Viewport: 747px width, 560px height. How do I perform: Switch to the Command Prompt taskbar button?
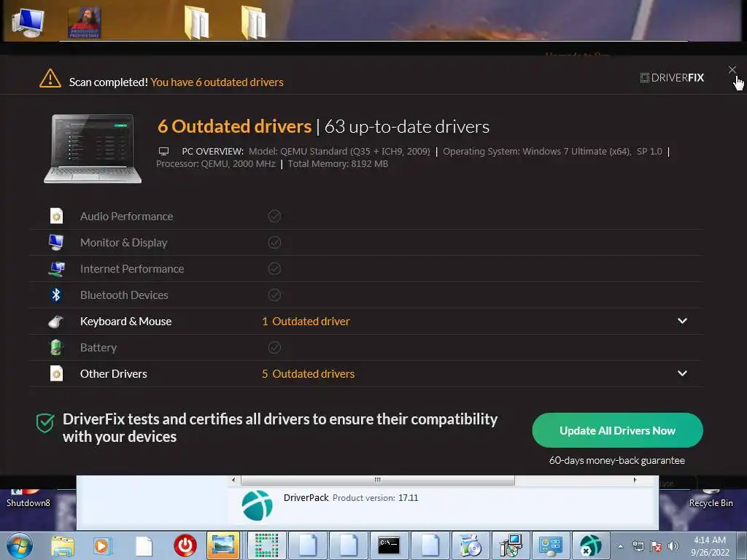[x=389, y=545]
